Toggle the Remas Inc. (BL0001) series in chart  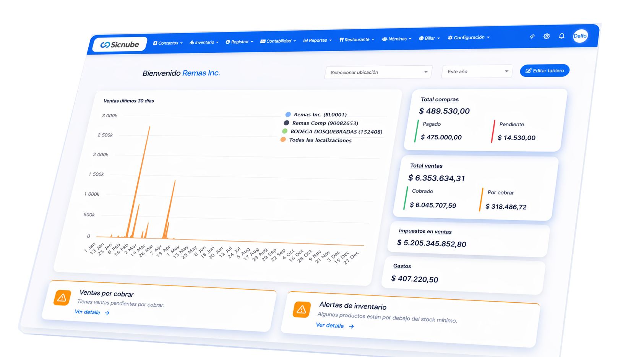pyautogui.click(x=320, y=114)
